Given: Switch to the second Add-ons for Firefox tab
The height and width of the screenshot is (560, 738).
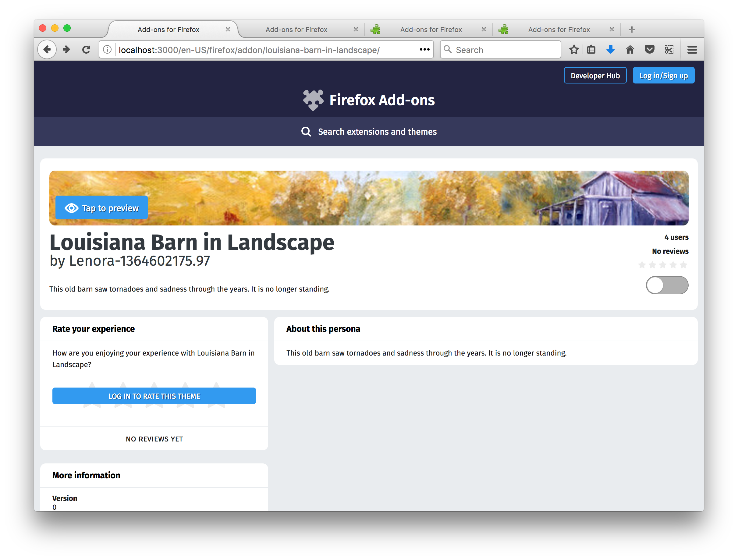Looking at the screenshot, I should (296, 30).
